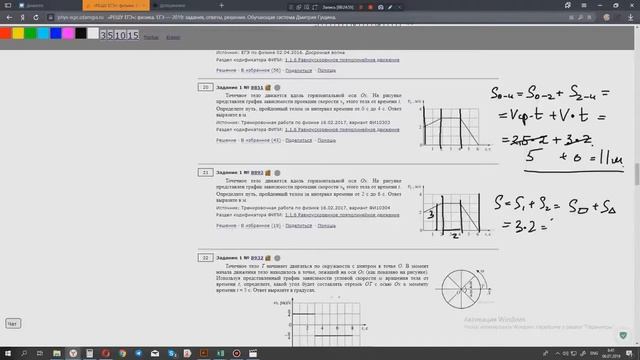This screenshot has height=360, width=640.
Task: Click task 20 codifier section link
Action: 342,130
